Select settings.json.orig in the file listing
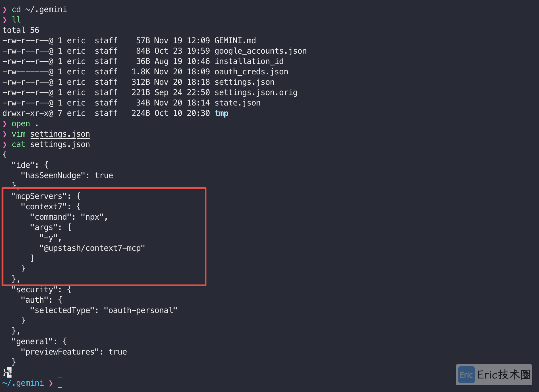The height and width of the screenshot is (392, 539). point(256,93)
